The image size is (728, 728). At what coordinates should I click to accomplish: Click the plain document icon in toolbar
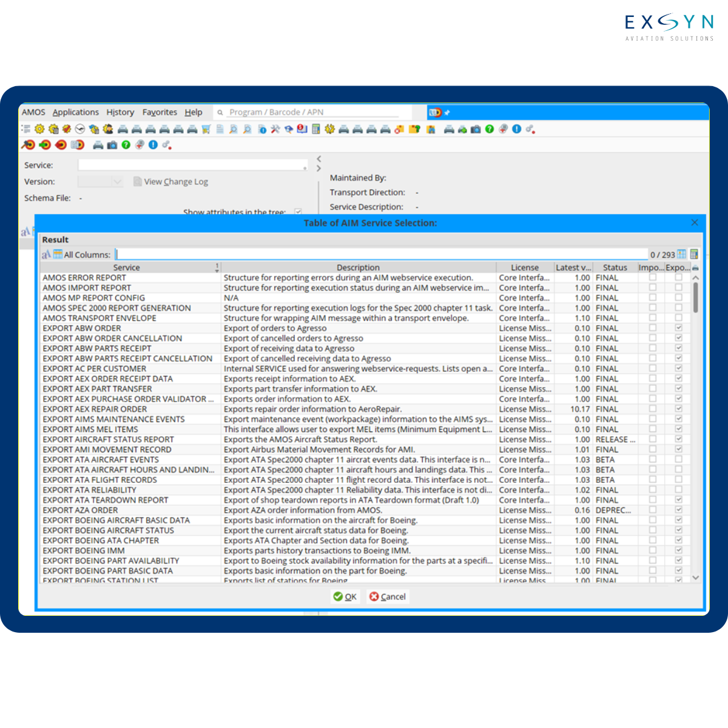pyautogui.click(x=220, y=129)
